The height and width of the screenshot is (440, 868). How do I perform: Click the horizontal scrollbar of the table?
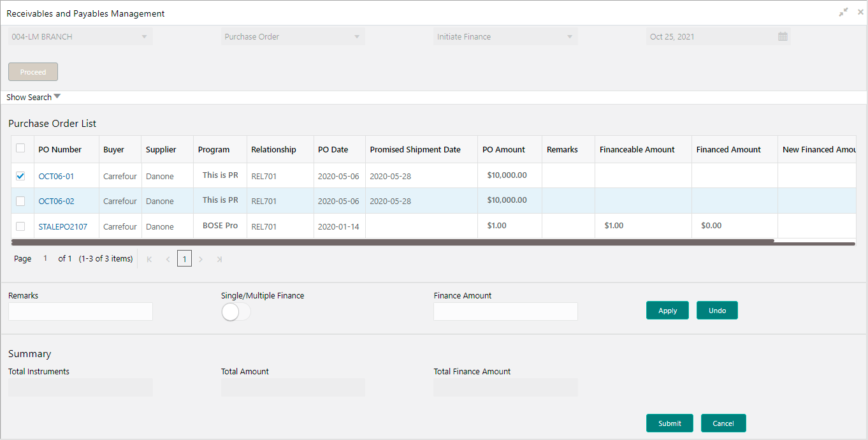[x=393, y=242]
